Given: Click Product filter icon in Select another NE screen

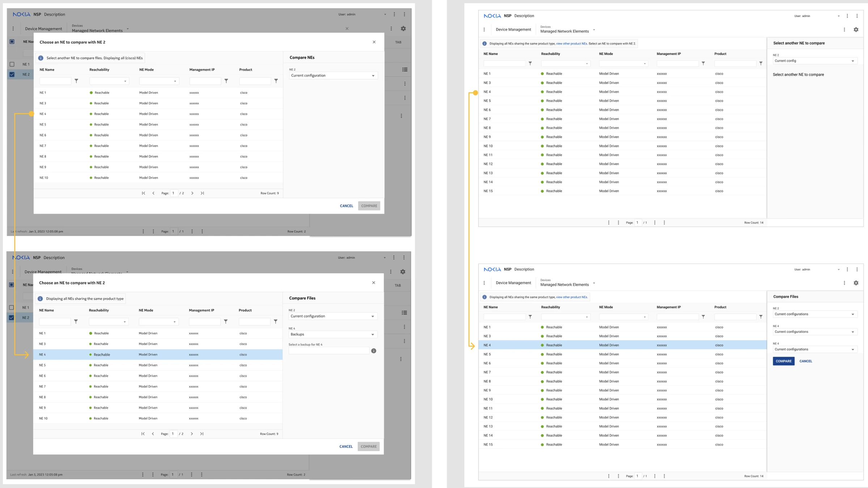Looking at the screenshot, I should pos(761,63).
